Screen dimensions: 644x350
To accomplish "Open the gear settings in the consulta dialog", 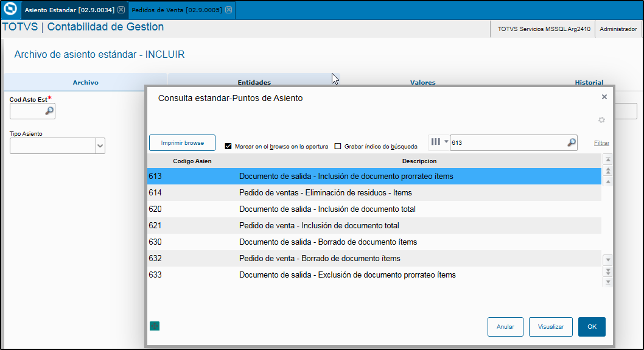I will coord(602,120).
